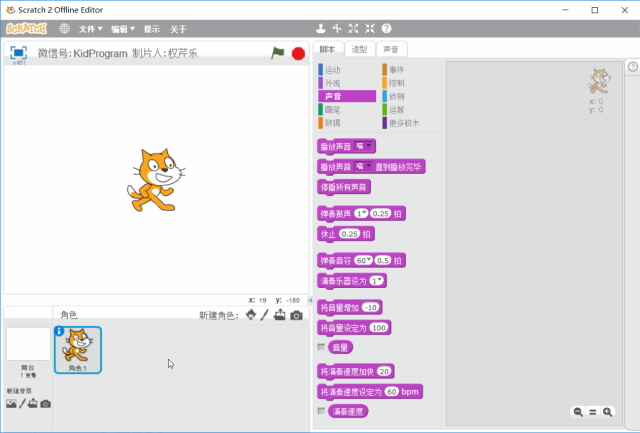Screen dimensions: 640x433
Task: Enable the 音量 reporter checkbox
Action: click(x=321, y=347)
